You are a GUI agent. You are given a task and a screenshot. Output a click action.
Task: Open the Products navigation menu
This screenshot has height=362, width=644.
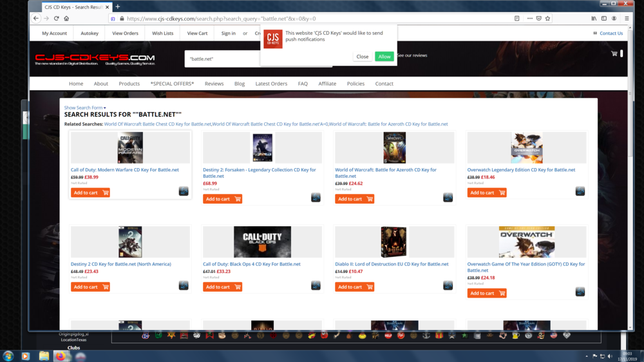click(x=129, y=84)
